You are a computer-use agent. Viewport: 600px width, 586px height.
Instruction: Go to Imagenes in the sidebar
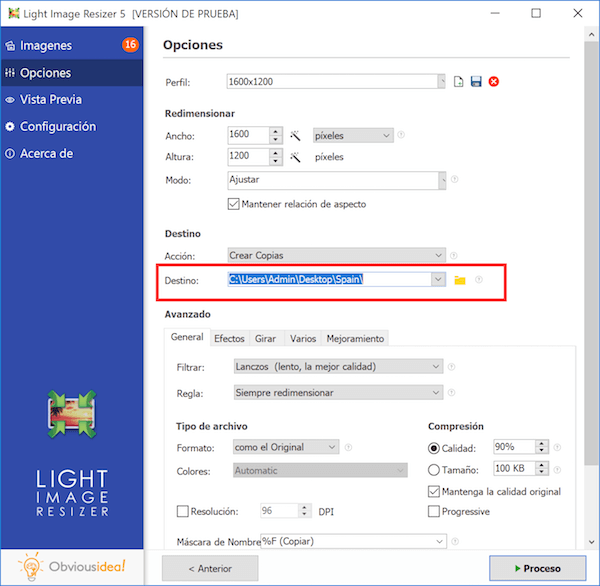click(x=72, y=46)
